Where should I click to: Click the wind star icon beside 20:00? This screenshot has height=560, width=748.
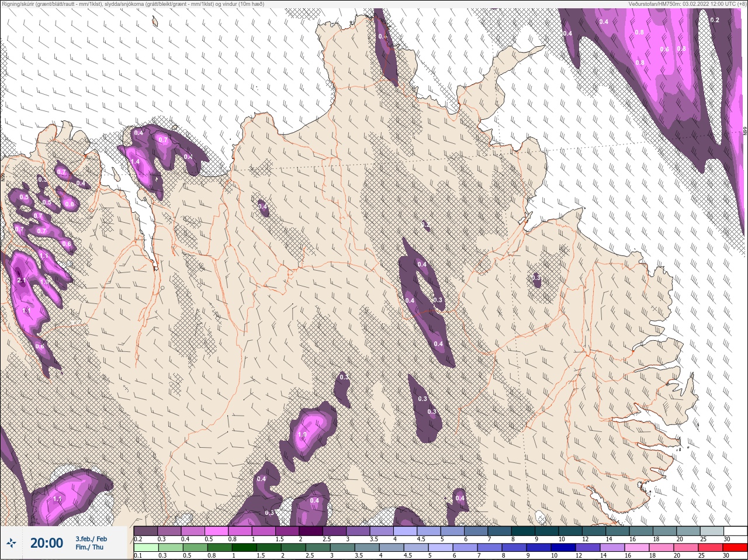tap(11, 544)
